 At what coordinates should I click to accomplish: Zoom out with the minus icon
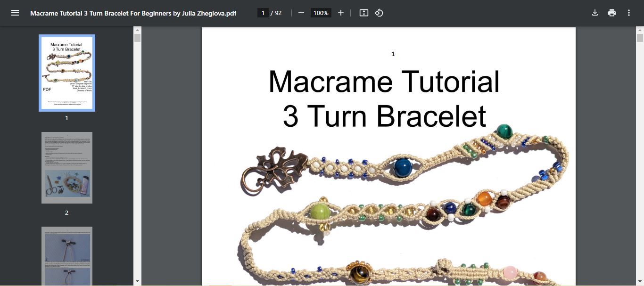[301, 13]
